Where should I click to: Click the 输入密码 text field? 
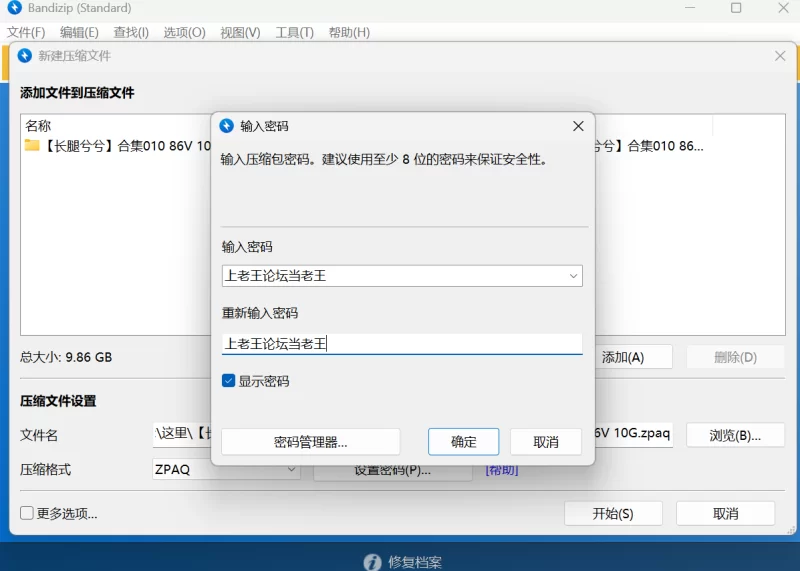pyautogui.click(x=402, y=276)
